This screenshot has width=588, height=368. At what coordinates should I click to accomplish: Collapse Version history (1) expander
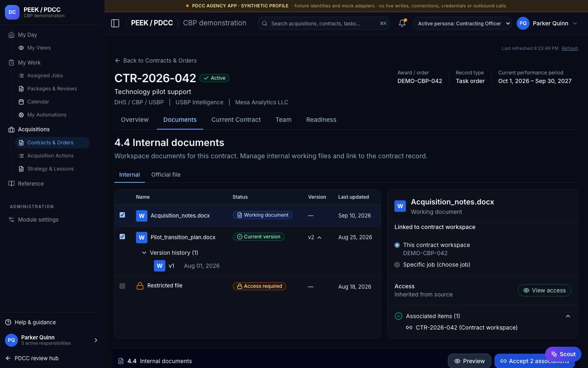[x=144, y=253]
